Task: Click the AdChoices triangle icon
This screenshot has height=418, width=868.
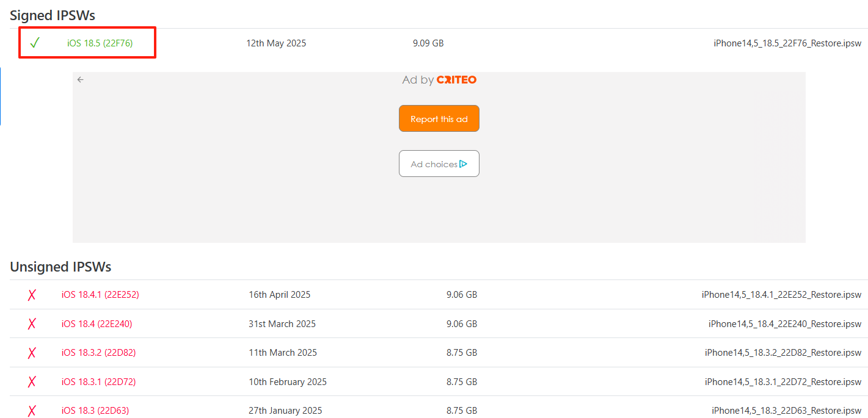Action: click(x=463, y=164)
